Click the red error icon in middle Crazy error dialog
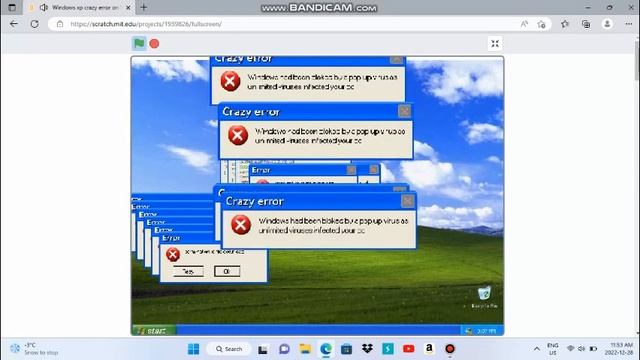The height and width of the screenshot is (360, 640). pyautogui.click(x=238, y=135)
